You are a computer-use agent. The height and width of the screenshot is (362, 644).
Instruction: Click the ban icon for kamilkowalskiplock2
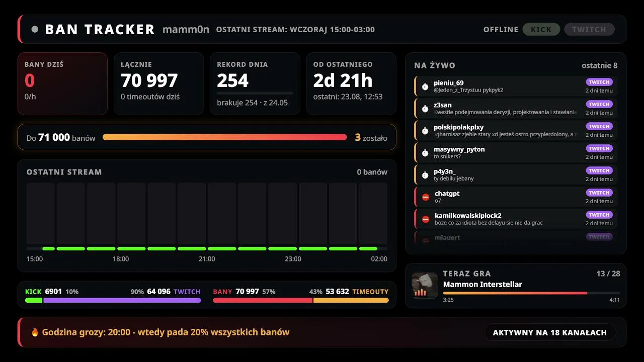(426, 219)
